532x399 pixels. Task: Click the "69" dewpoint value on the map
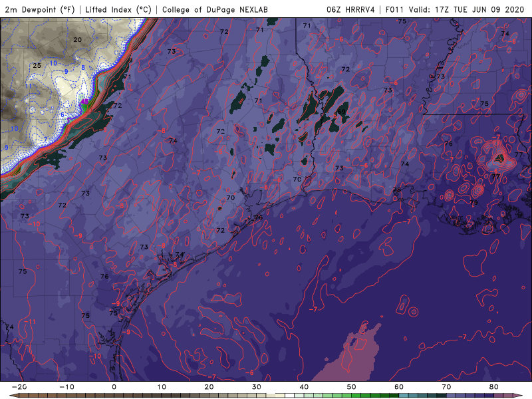[x=341, y=112]
